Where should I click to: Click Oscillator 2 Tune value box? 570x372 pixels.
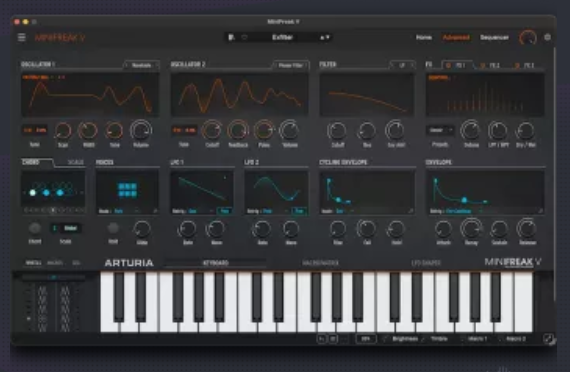coord(184,130)
